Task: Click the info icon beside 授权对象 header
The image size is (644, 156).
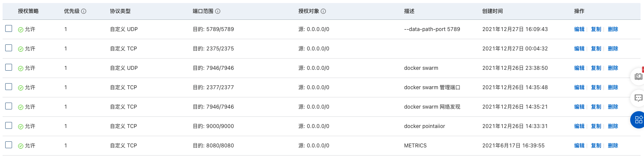Action: pos(323,11)
